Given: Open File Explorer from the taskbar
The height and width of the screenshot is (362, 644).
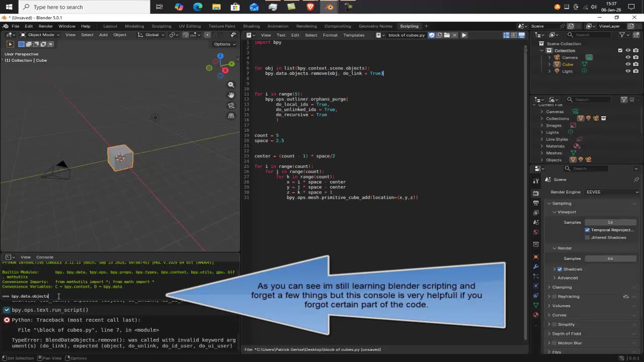Looking at the screenshot, I should pyautogui.click(x=216, y=7).
